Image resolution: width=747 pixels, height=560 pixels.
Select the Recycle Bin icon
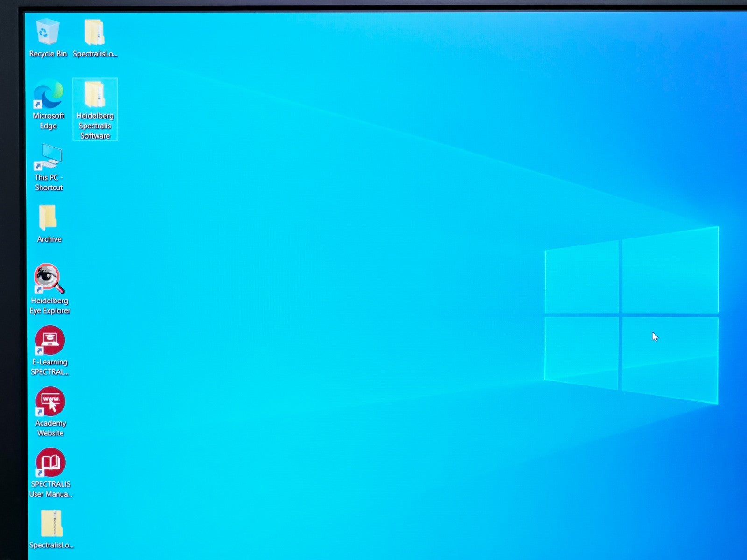point(48,32)
